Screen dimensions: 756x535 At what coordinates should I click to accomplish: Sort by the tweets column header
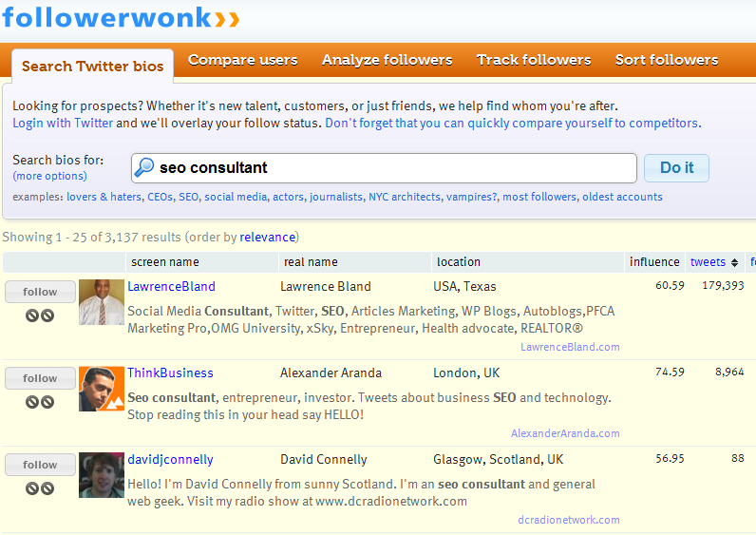pos(708,262)
